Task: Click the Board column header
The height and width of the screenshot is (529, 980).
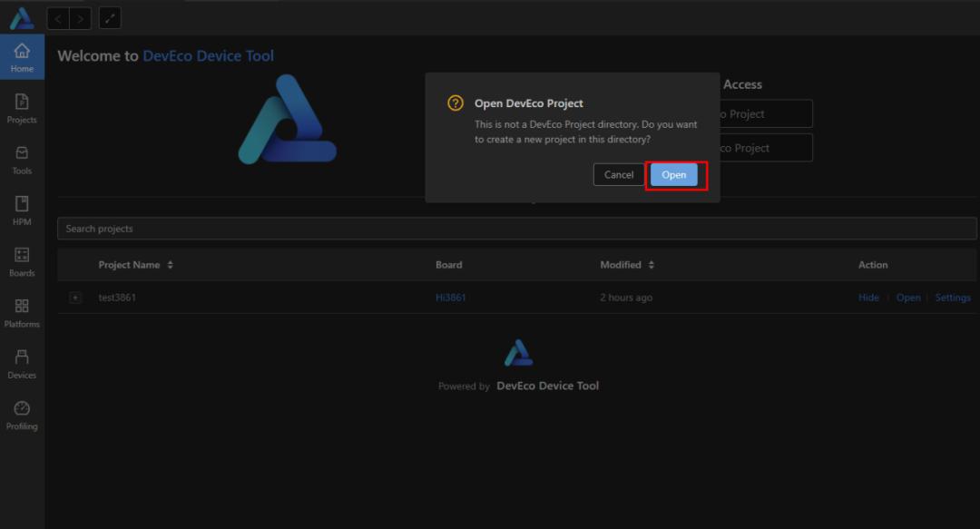Action: click(x=449, y=265)
